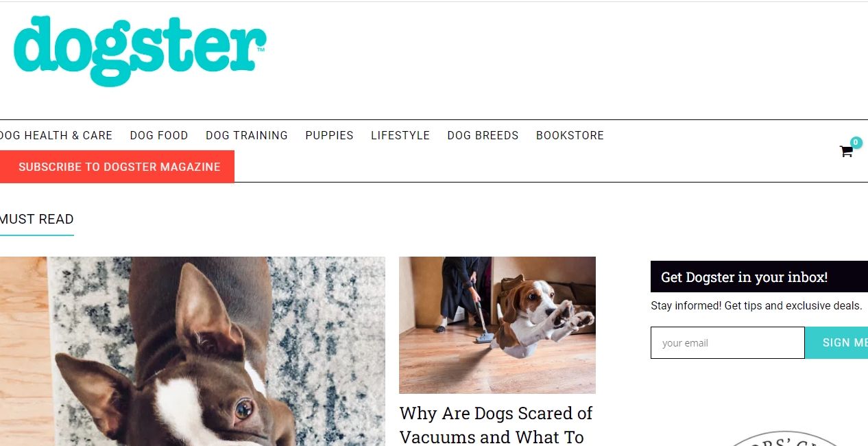Screen dimensions: 868x446
Task: Open the beagle and vacuum thumbnail
Action: point(497,325)
